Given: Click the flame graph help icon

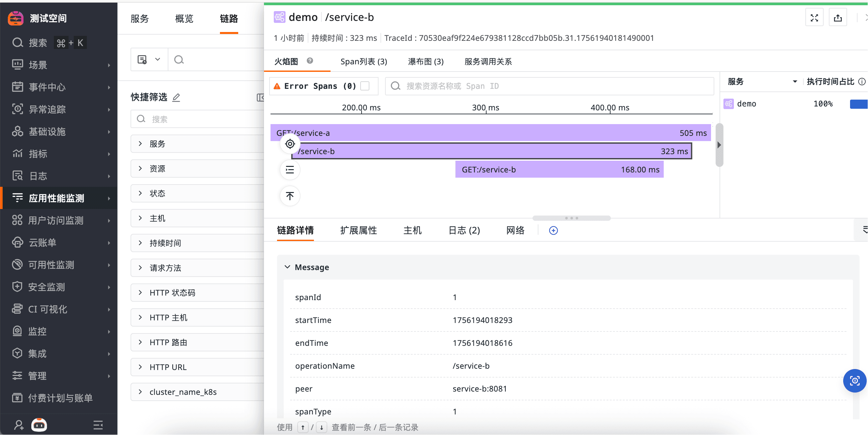Looking at the screenshot, I should click(310, 61).
